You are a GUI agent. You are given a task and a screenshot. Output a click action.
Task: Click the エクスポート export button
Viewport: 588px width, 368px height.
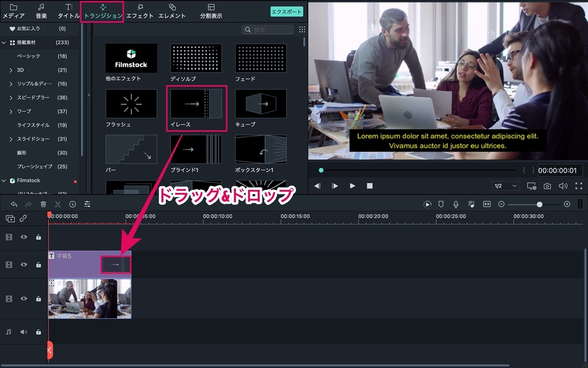click(x=287, y=11)
